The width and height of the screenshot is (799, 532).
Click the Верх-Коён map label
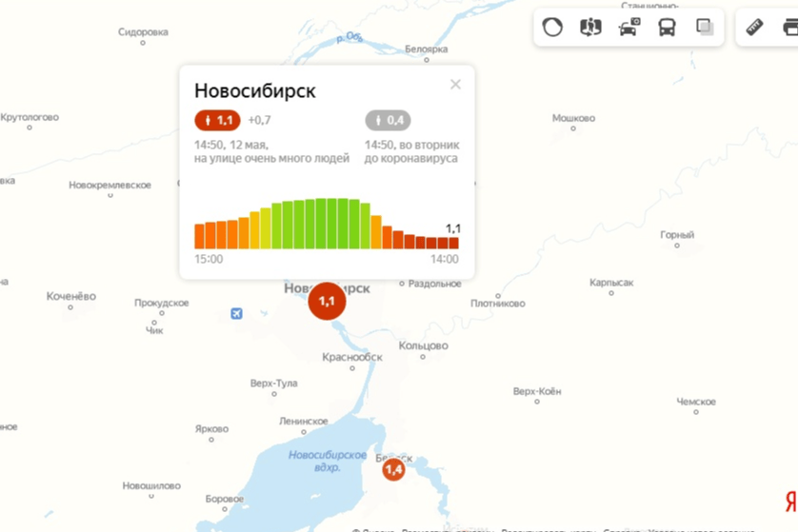(x=537, y=391)
